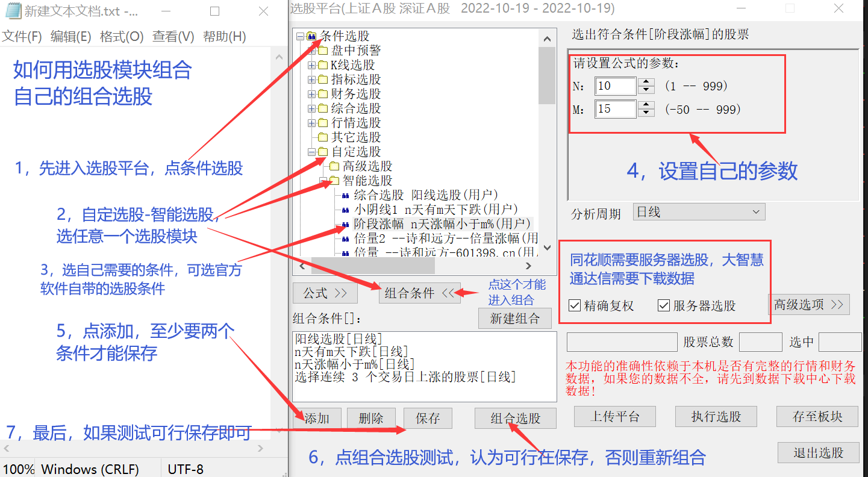The width and height of the screenshot is (868, 477).
Task: Click folder icon next to 高级选股
Action: point(334,166)
